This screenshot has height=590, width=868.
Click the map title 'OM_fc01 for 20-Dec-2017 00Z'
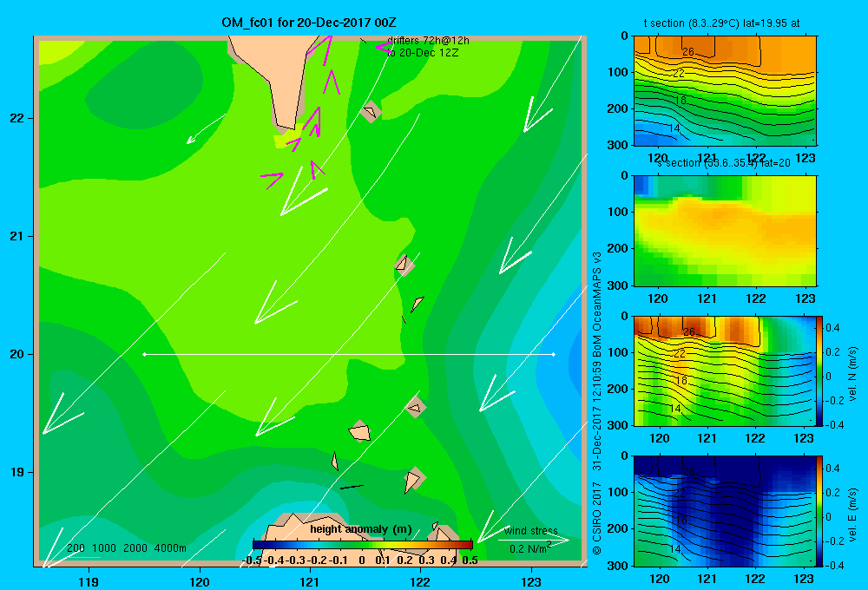[x=308, y=23]
